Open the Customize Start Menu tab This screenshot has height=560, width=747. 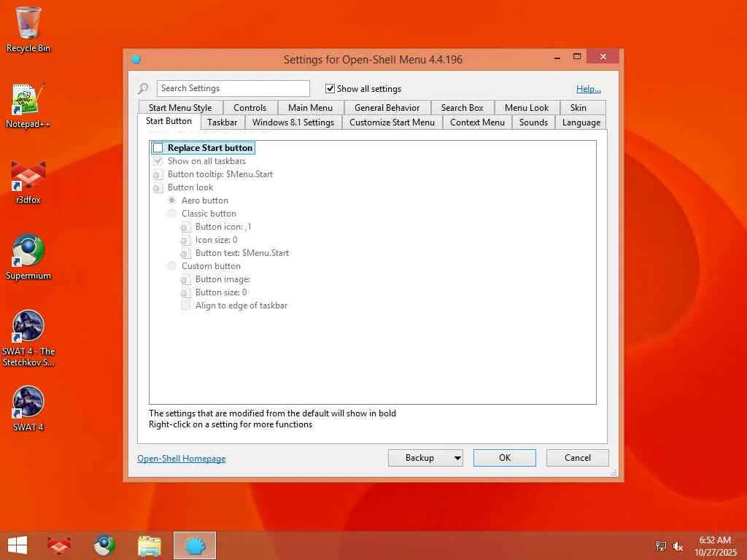(x=392, y=122)
